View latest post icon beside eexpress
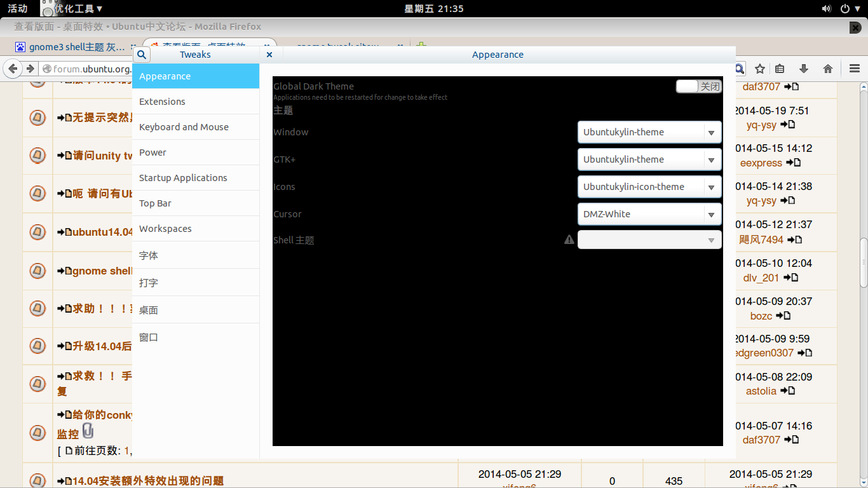Viewport: 868px width, 488px height. tap(793, 163)
